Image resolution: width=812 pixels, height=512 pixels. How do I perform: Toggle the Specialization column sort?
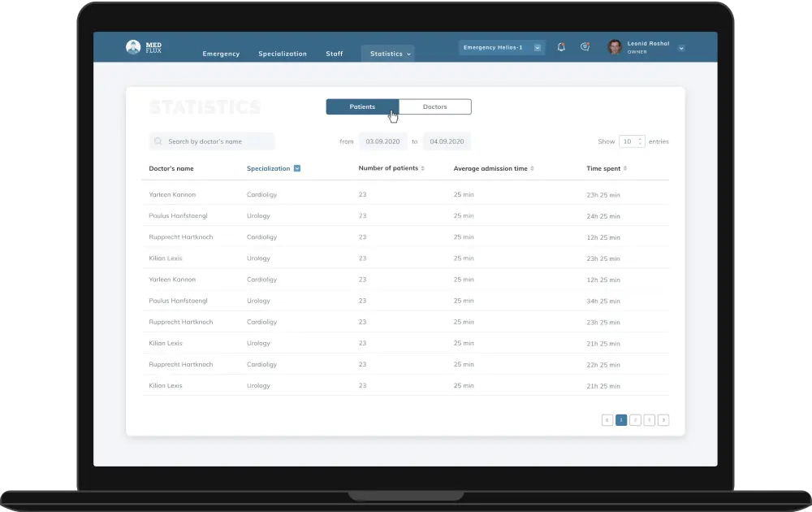297,168
